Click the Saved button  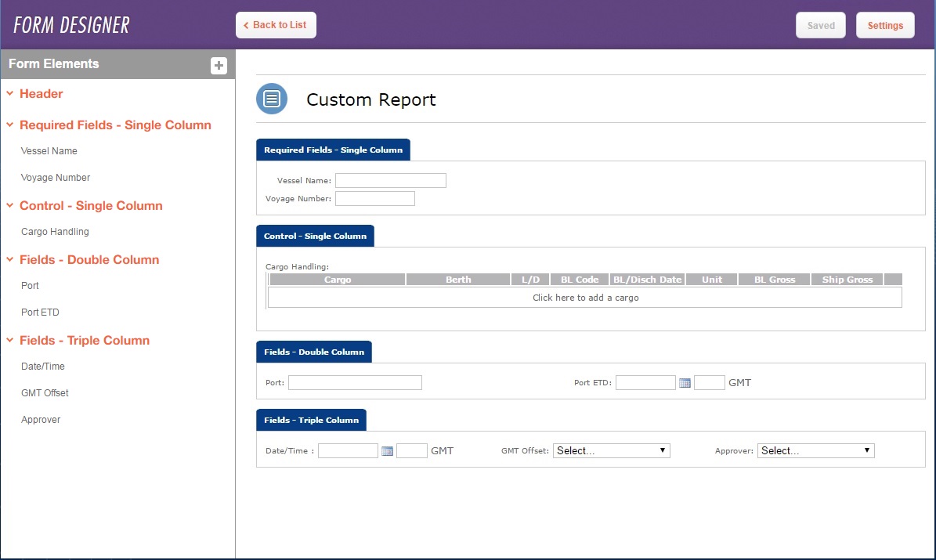(x=820, y=24)
